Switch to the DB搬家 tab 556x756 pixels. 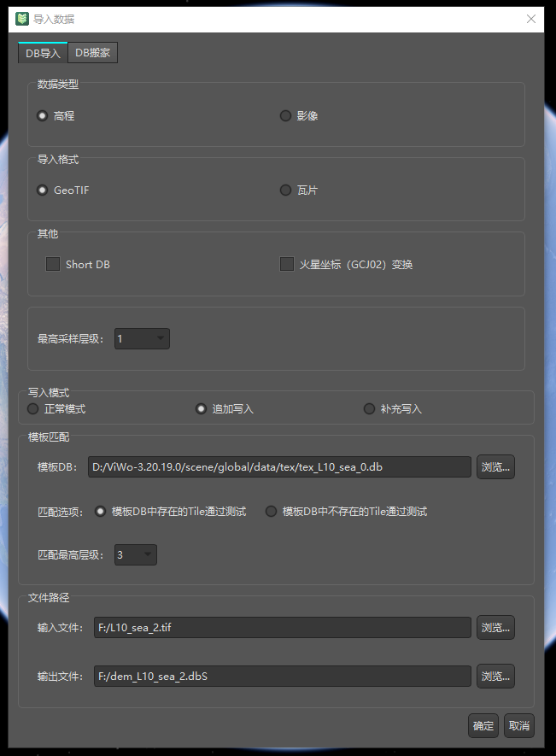tap(92, 53)
